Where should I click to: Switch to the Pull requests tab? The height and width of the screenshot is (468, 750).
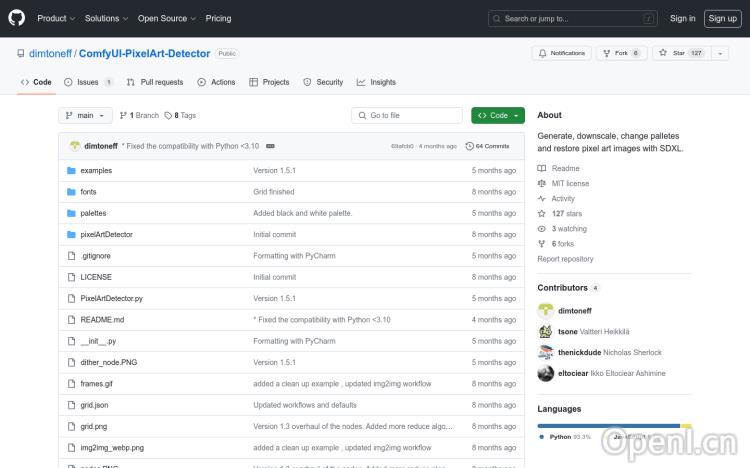(x=155, y=82)
